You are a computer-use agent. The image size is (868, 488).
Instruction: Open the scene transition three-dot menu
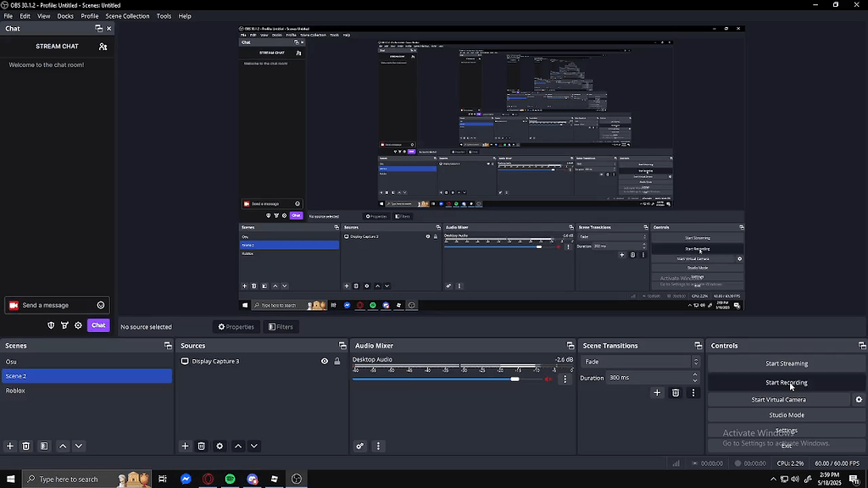point(693,392)
